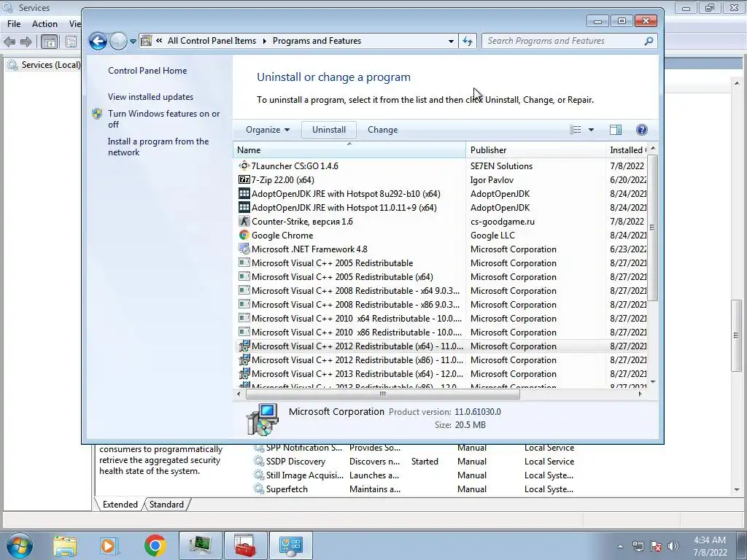The image size is (747, 560).
Task: Click the Visual C++ 2013 x64 icon
Action: click(x=244, y=373)
